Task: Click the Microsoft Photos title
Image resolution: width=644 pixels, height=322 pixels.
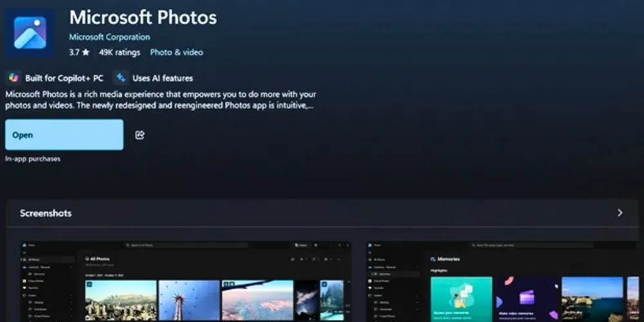Action: click(x=143, y=17)
